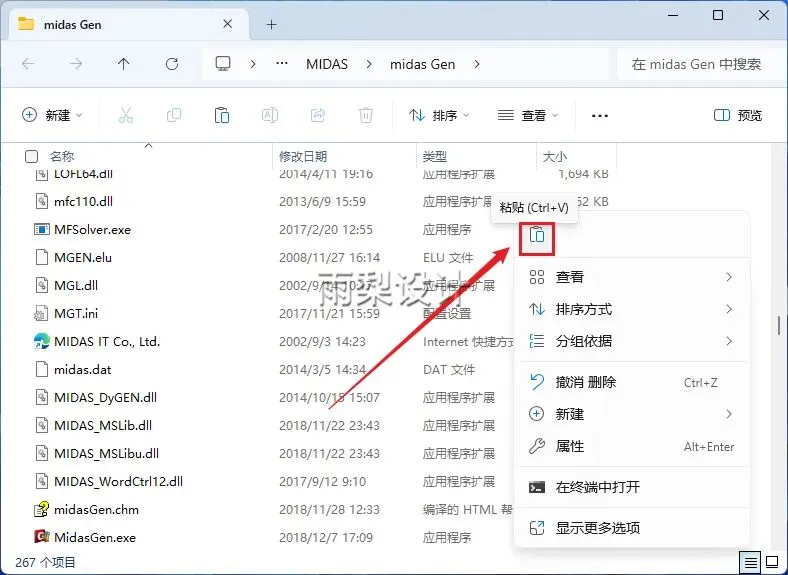
Task: Open the 新建 dropdown in toolbar
Action: [x=52, y=116]
